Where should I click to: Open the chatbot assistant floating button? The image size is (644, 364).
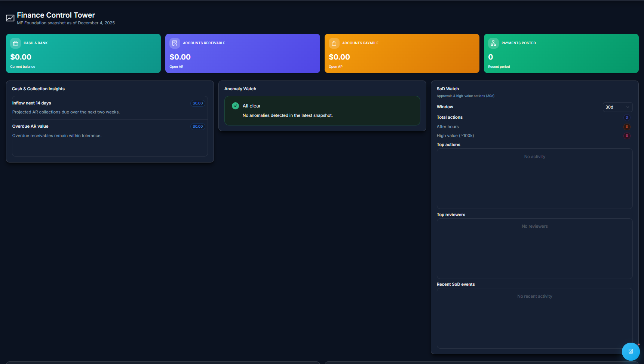[631, 352]
